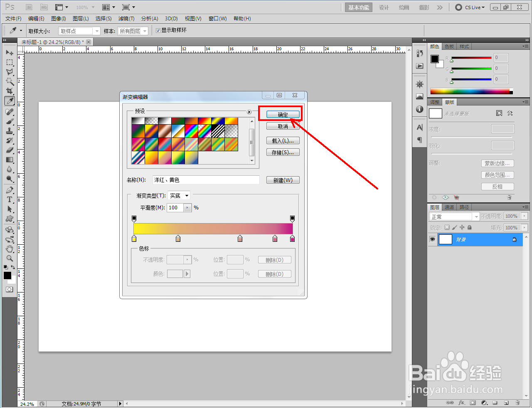Click the 新建(W) button
The height and width of the screenshot is (408, 532).
pos(283,180)
